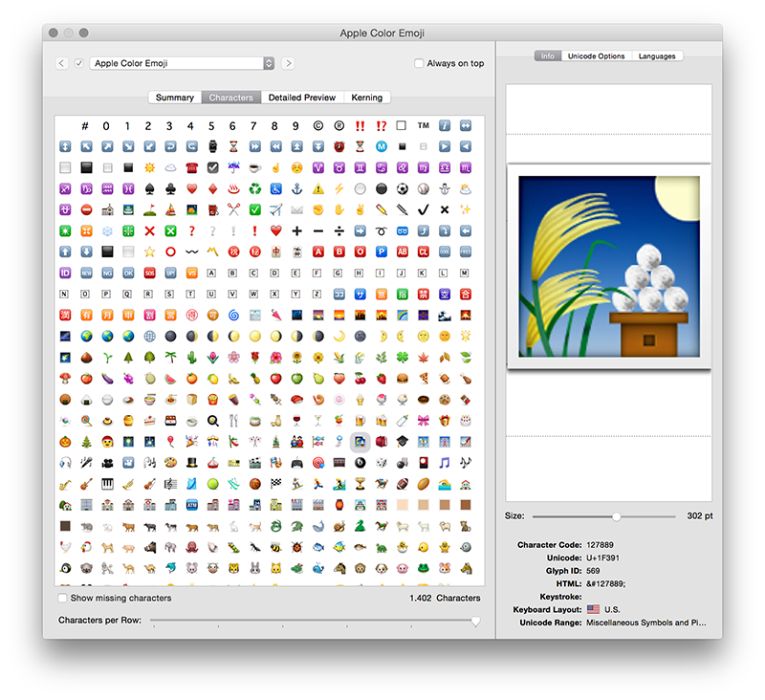Click the Size slider track
Viewport: 765px width, 700px height.
574,515
